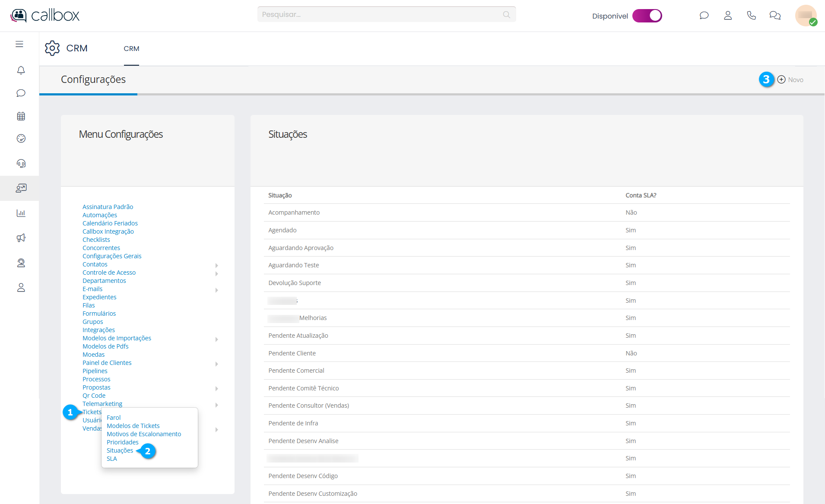Click the phone icon in top bar
The height and width of the screenshot is (504, 825).
[751, 16]
